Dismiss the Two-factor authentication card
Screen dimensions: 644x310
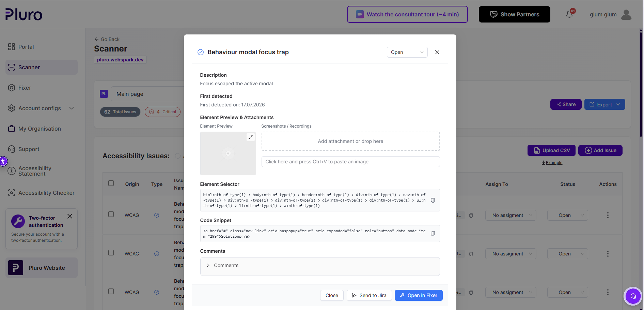pos(70,216)
